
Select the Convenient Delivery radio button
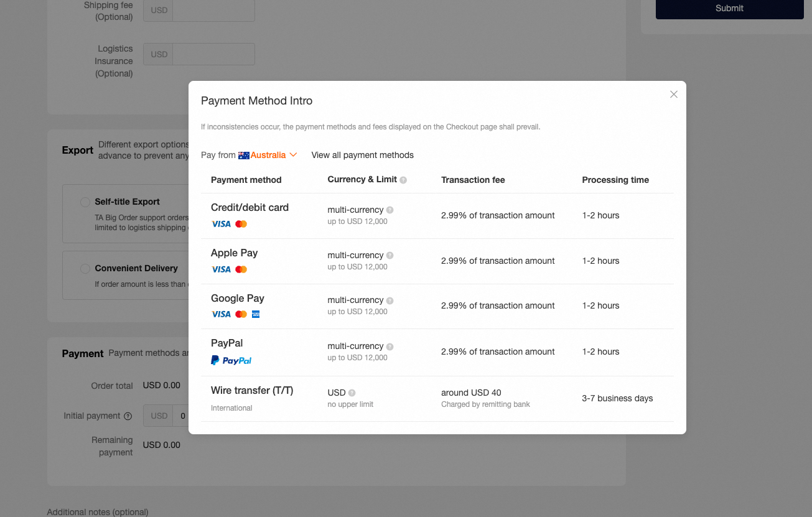[x=85, y=269]
